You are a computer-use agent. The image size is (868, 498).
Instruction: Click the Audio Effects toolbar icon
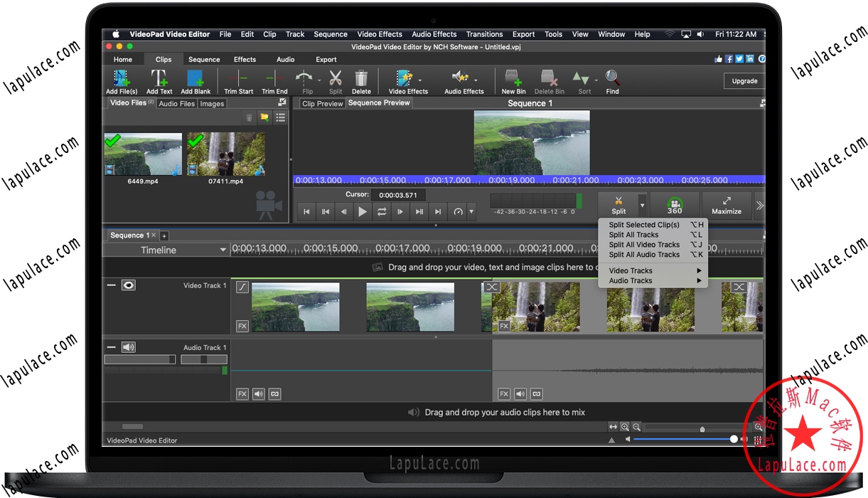(x=464, y=80)
